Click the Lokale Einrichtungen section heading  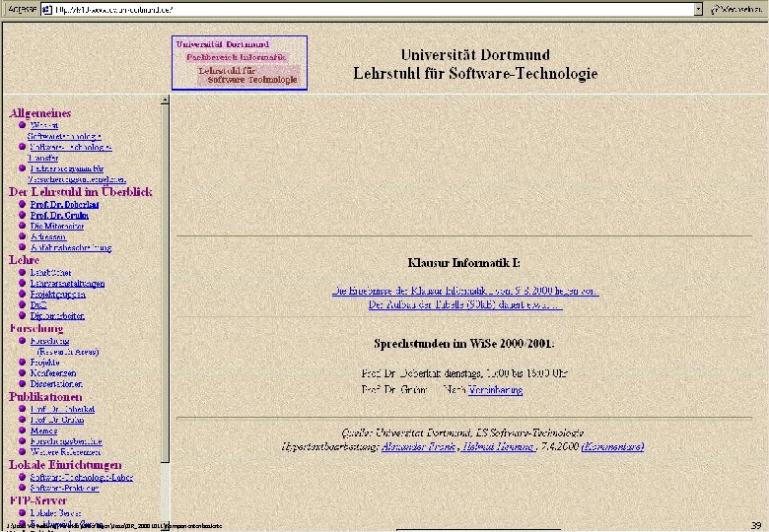[65, 465]
